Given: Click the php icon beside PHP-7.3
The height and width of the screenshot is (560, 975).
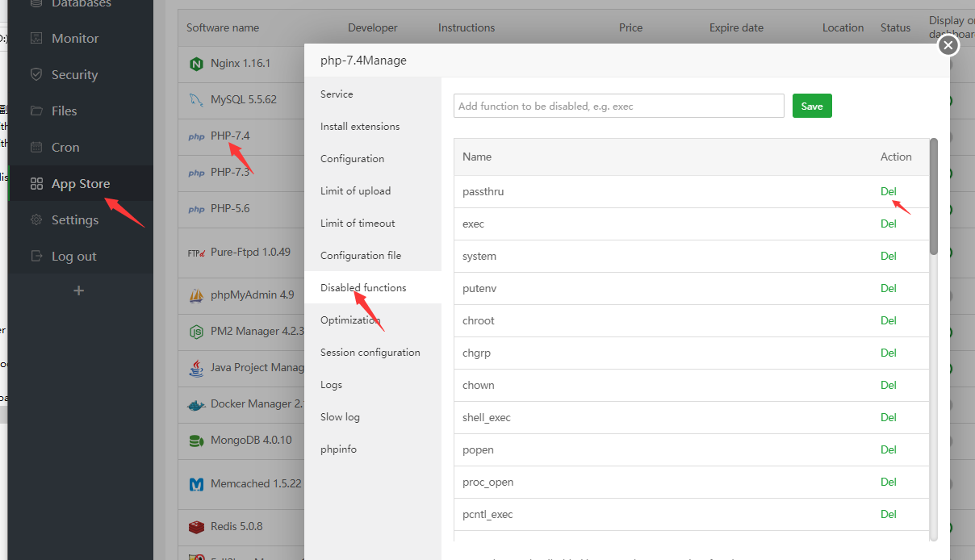Looking at the screenshot, I should click(196, 173).
